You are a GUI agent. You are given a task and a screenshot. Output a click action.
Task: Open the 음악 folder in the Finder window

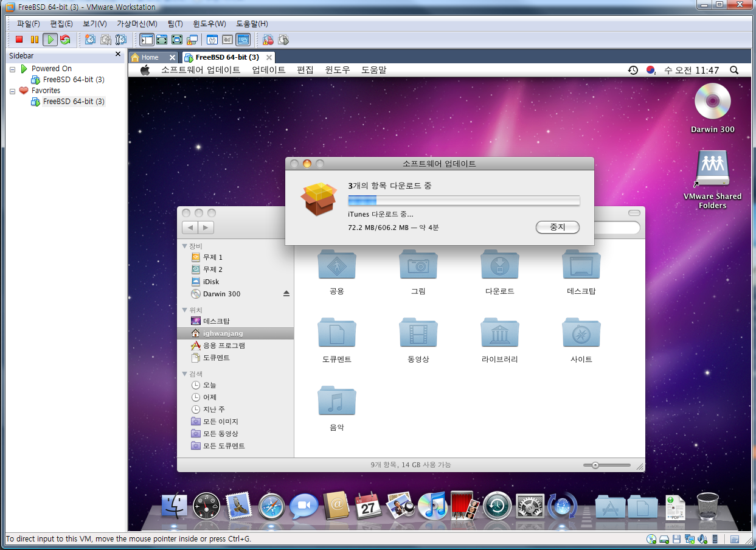click(x=336, y=402)
